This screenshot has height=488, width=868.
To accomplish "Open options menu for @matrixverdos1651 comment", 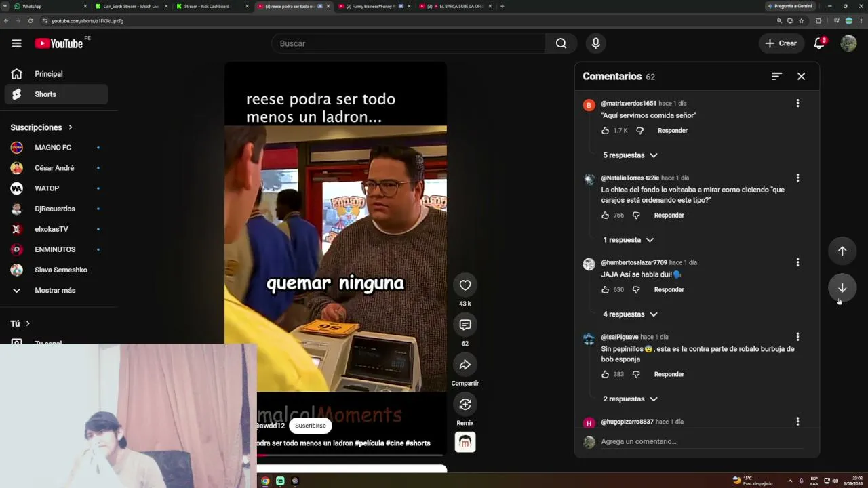I will tap(797, 104).
